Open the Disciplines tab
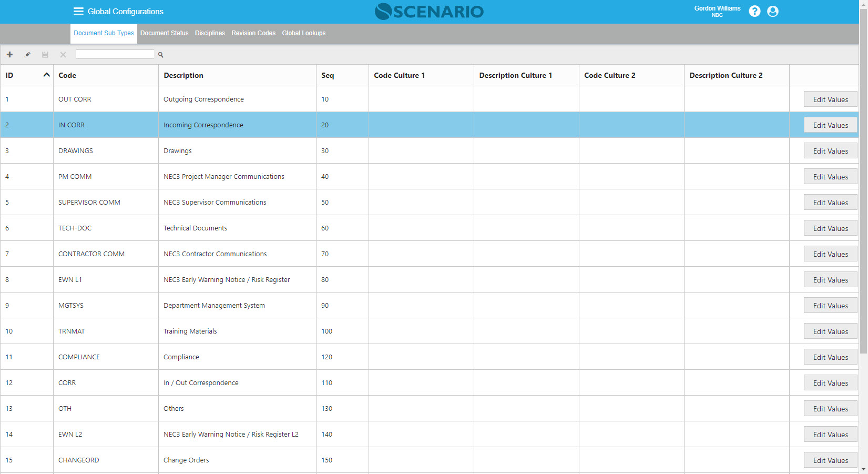 [210, 33]
